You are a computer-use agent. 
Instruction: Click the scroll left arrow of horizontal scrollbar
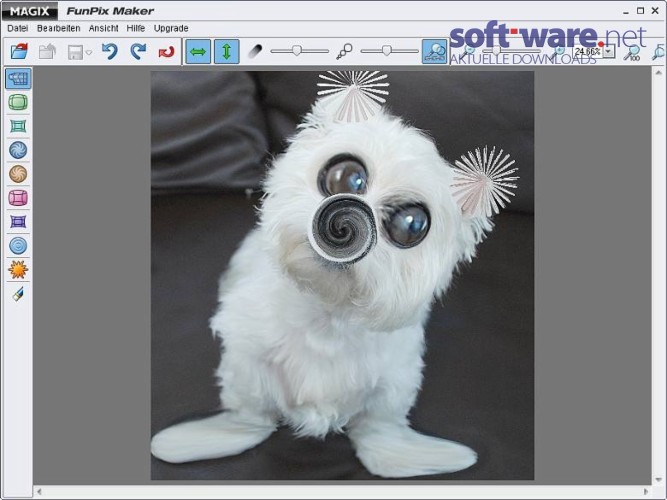pos(39,491)
